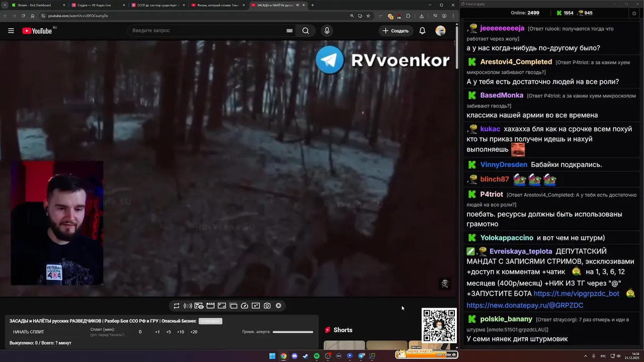Click the QR code image
Screen dimensions: 644x362
click(439, 325)
